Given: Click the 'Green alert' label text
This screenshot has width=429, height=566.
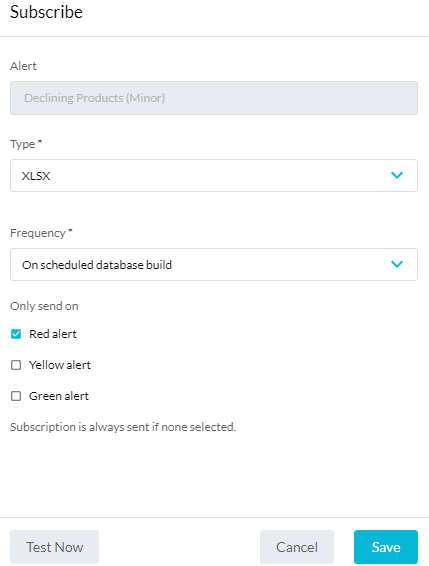Looking at the screenshot, I should point(58,396).
